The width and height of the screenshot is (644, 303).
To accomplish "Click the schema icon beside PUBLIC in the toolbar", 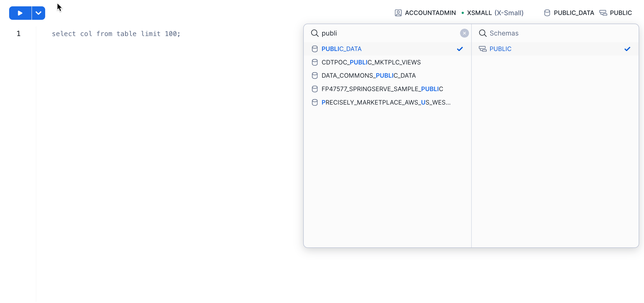I will 603,12.
